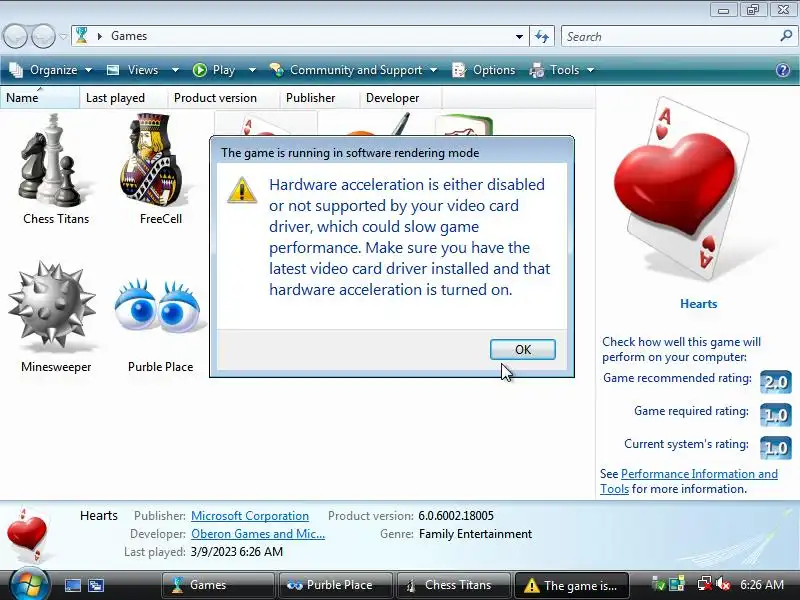800x600 pixels.
Task: Click the Forward navigation button
Action: 43,37
